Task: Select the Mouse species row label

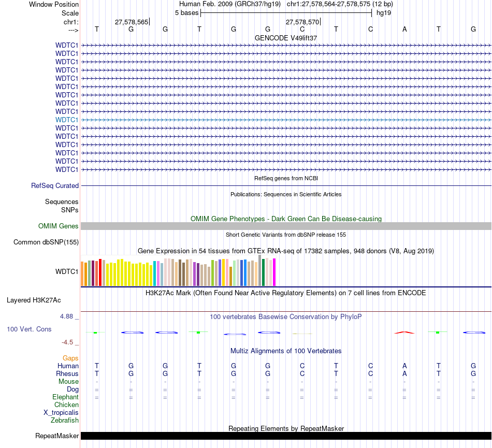Action: click(x=68, y=382)
